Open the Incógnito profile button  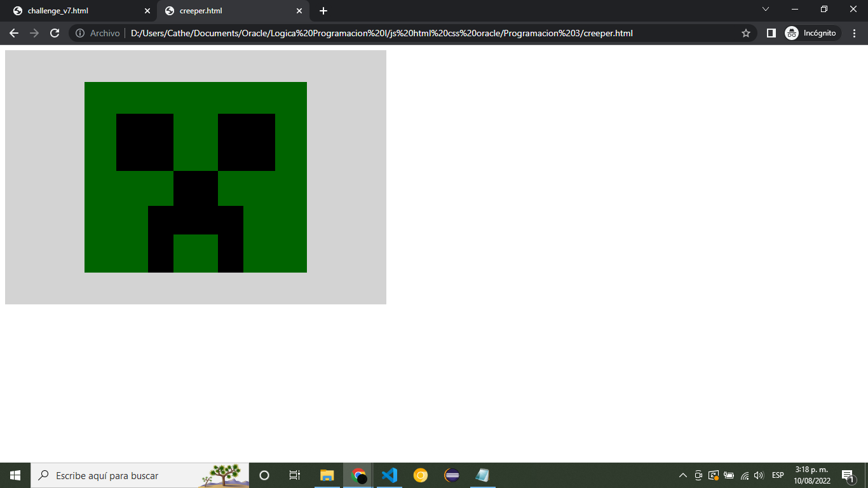pos(812,33)
